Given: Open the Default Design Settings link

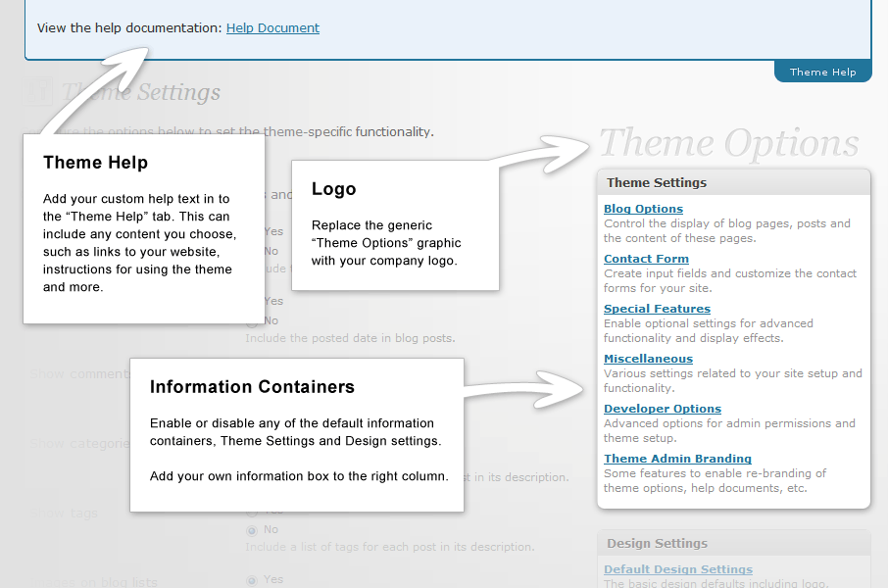Looking at the screenshot, I should (677, 569).
